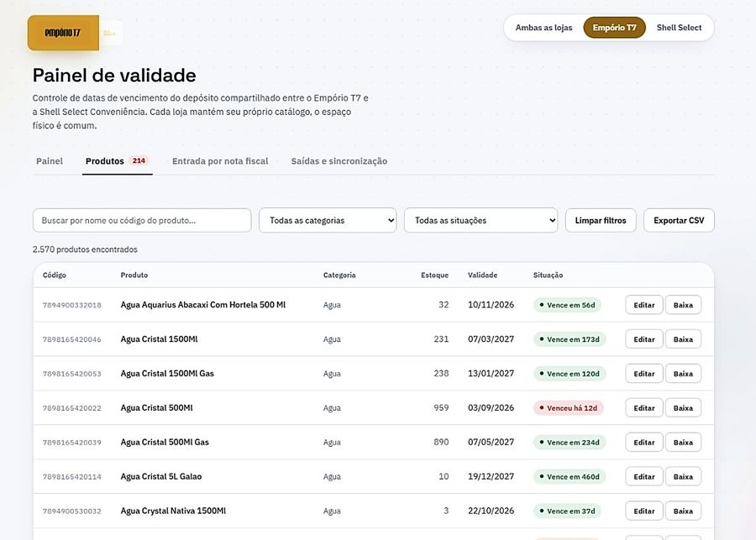This screenshot has width=756, height=540.
Task: Click code 7898165420022
Action: click(72, 408)
